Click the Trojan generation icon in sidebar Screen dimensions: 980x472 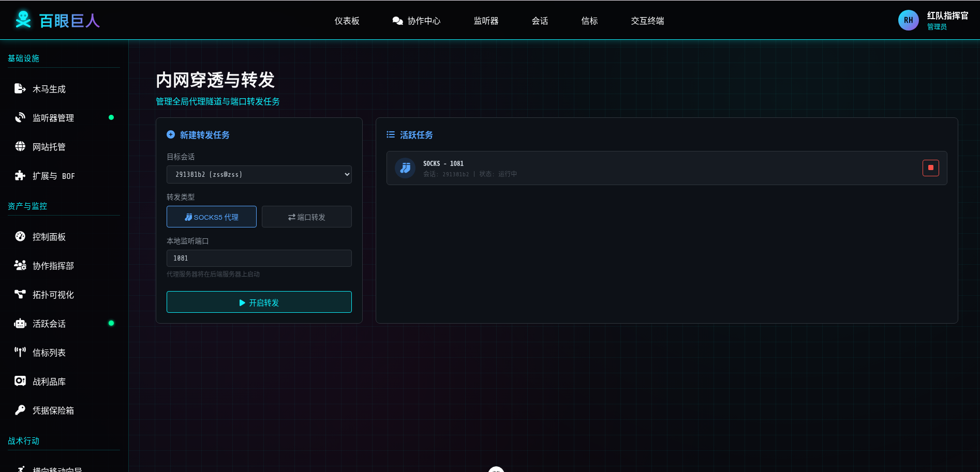pos(20,89)
